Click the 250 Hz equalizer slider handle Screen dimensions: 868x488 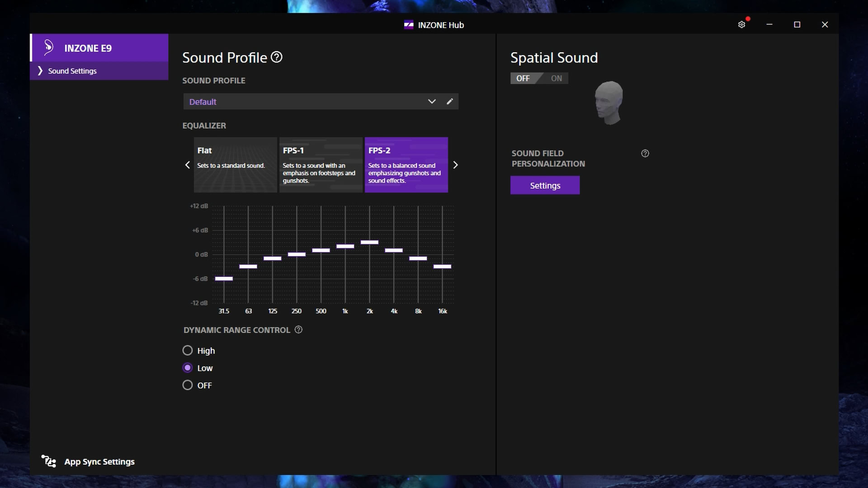pyautogui.click(x=297, y=254)
